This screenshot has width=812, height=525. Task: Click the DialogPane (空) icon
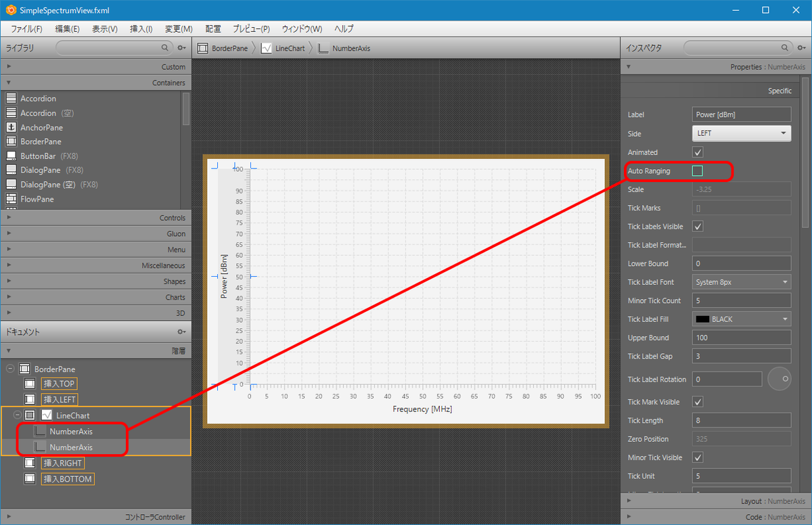pyautogui.click(x=11, y=184)
